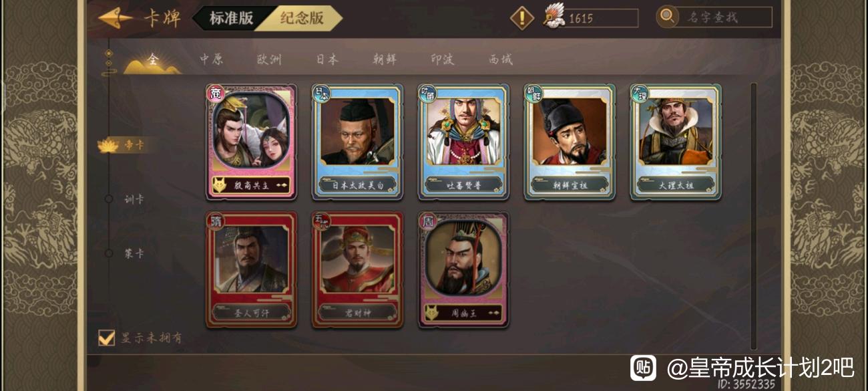Viewport: 868px width, 391px height.
Task: Open the 吐蕃赞普 card
Action: pos(463,142)
